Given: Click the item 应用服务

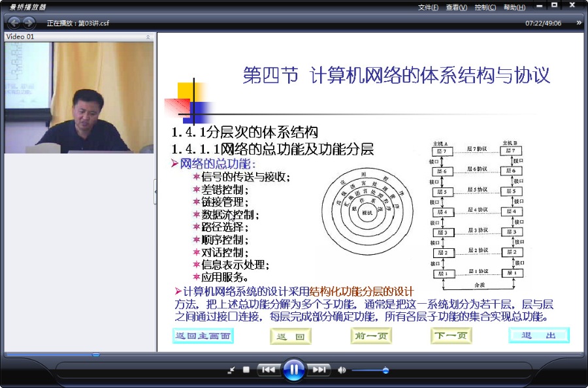Looking at the screenshot, I should (x=225, y=278).
